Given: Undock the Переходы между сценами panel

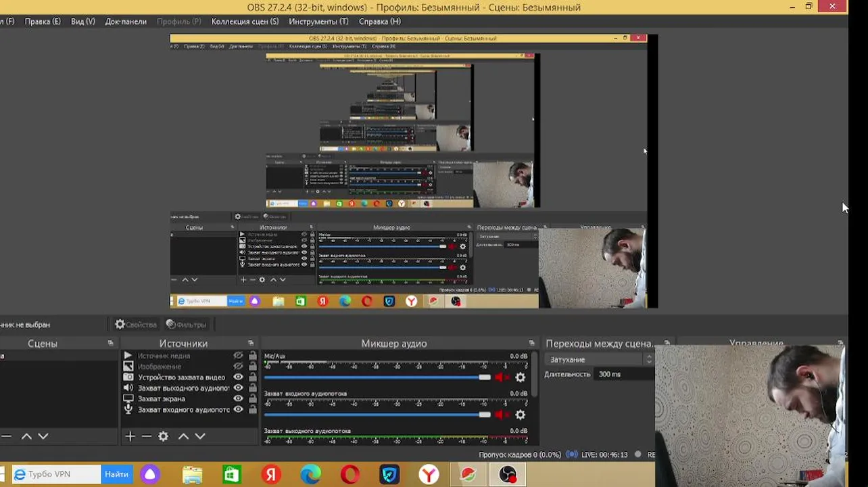Looking at the screenshot, I should [x=667, y=344].
